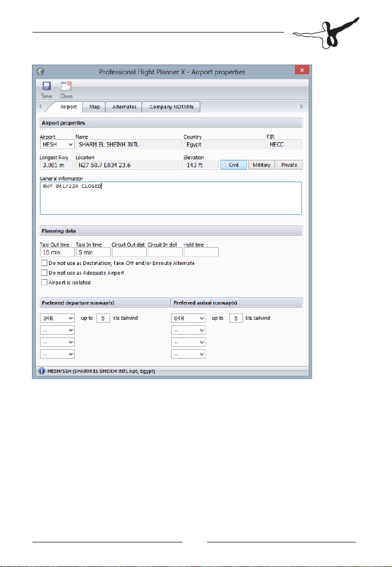Viewport: 392px width, 567px height.
Task: Click Preferred arrival runway(s) header
Action: [236, 303]
